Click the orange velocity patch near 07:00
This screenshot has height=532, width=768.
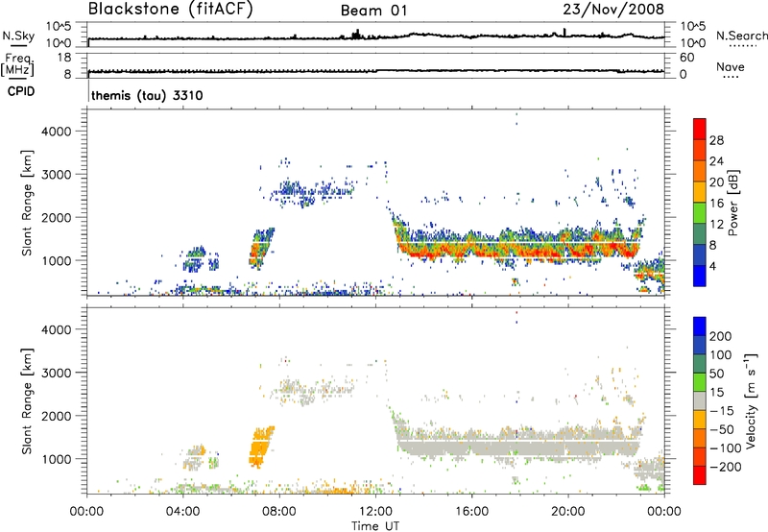pos(261,447)
